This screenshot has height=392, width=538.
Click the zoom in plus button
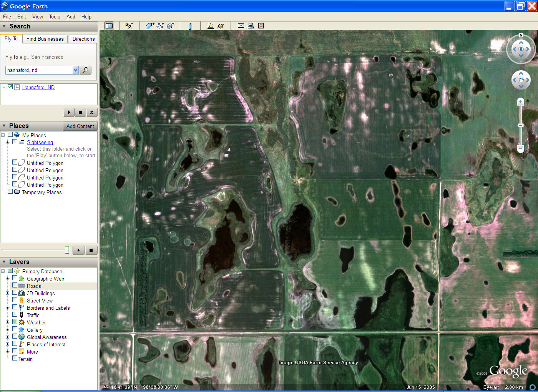tap(521, 102)
